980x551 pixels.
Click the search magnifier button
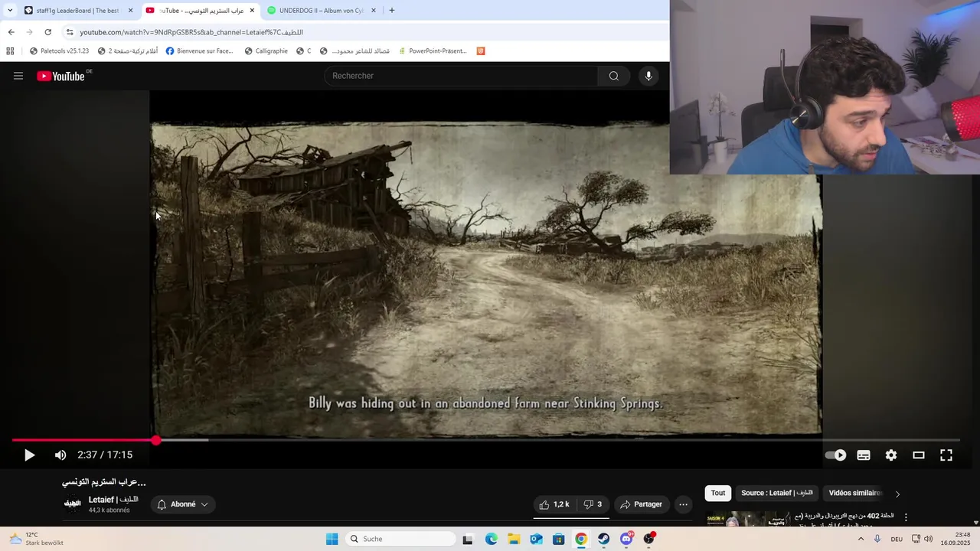click(614, 76)
